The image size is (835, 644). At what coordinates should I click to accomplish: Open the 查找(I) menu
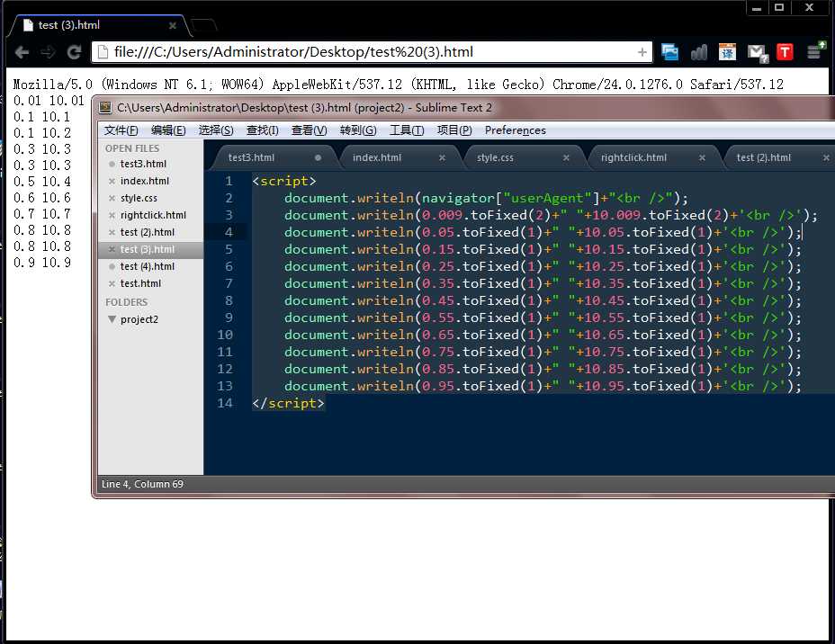(262, 130)
